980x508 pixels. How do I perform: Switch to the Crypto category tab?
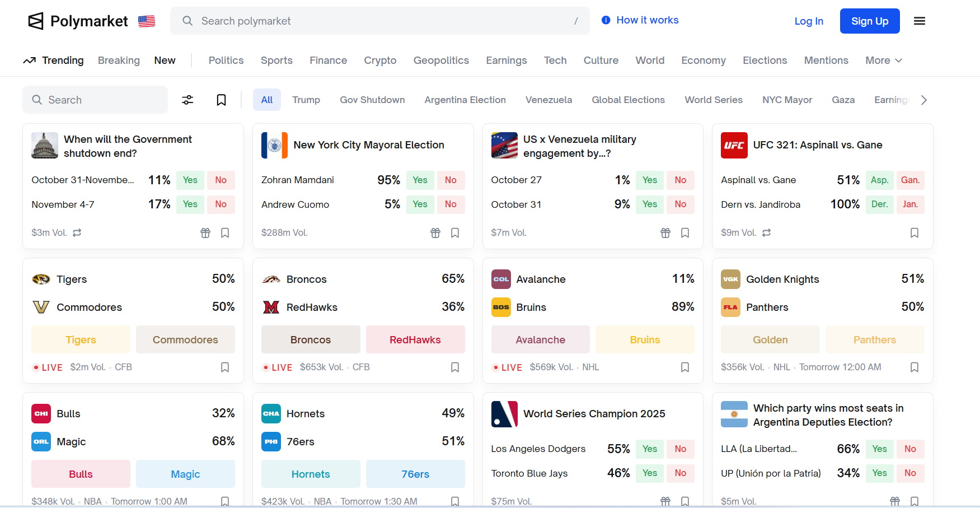point(380,60)
